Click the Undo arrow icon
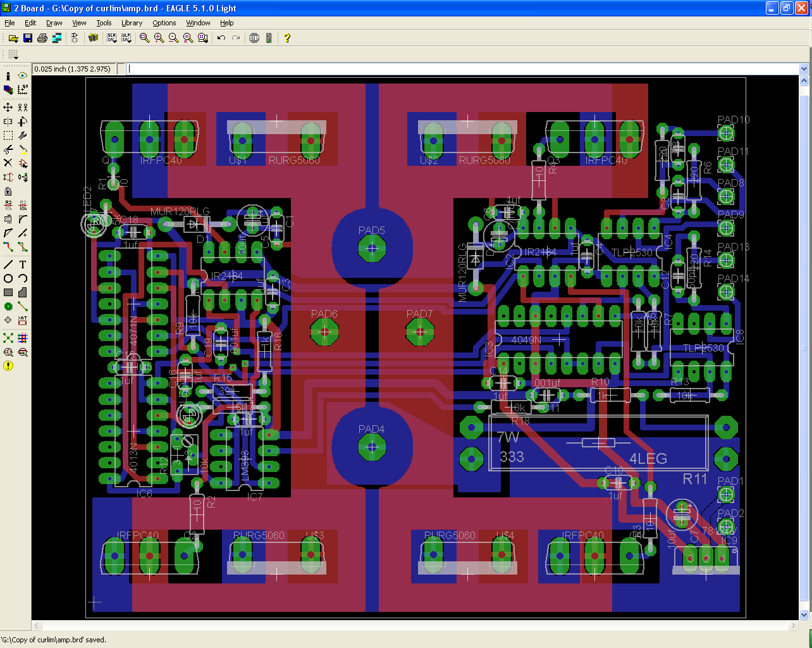 221,38
